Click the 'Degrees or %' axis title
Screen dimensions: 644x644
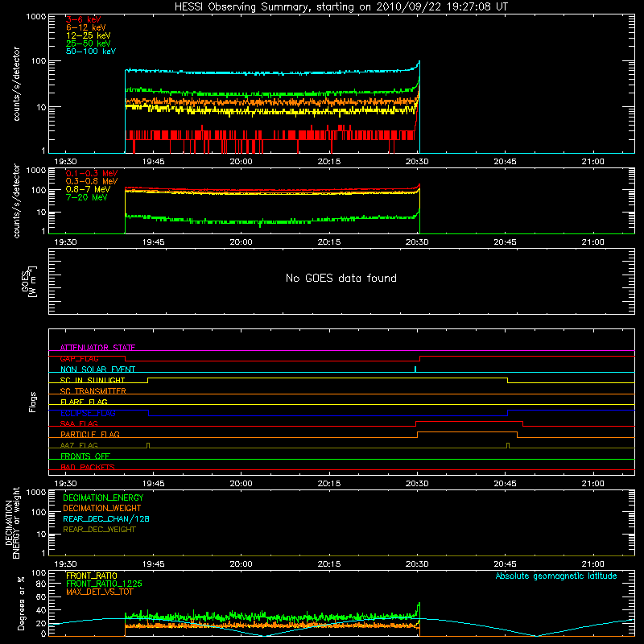[x=21, y=603]
